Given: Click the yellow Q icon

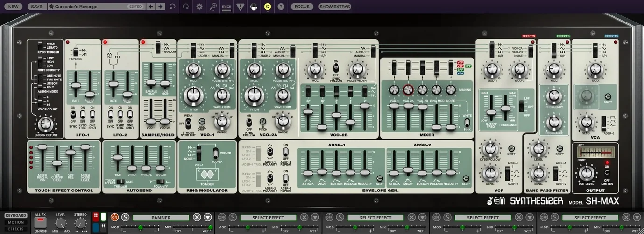Looking at the screenshot, I should click(x=267, y=7).
